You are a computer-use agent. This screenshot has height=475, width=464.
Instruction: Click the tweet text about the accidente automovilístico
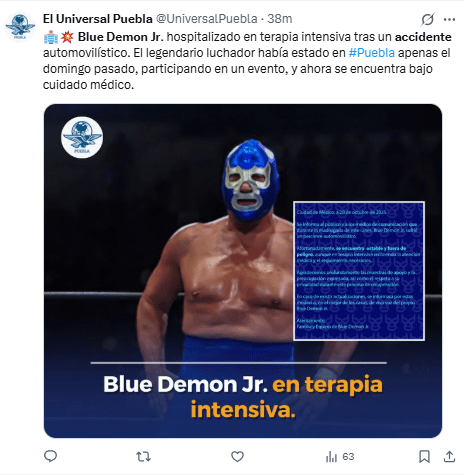247,61
